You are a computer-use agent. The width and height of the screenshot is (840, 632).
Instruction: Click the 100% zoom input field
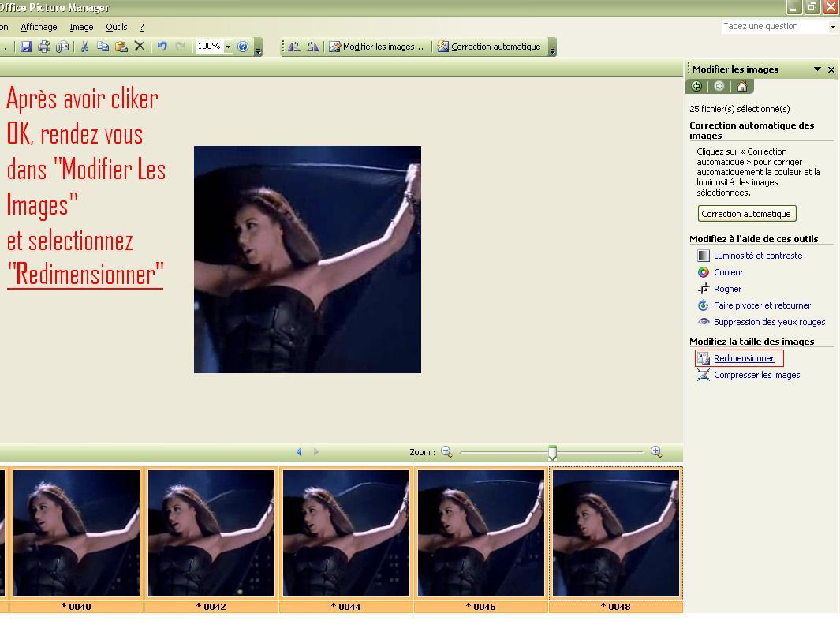click(x=210, y=47)
